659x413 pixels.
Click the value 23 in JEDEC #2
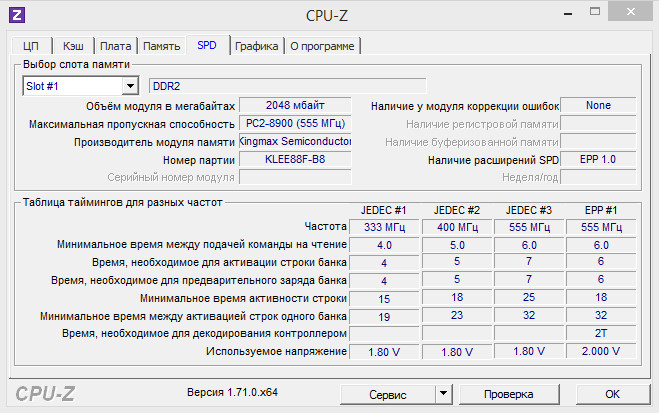[457, 315]
